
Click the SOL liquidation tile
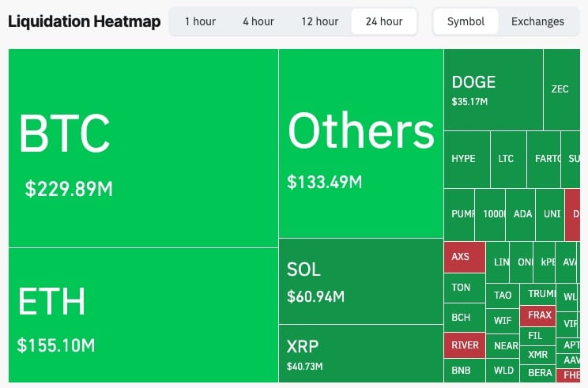coord(360,281)
